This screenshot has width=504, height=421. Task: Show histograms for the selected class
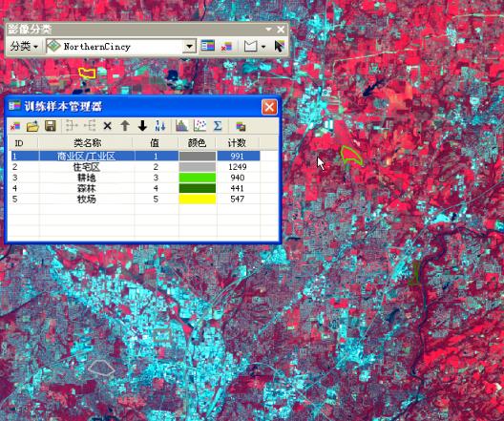click(181, 126)
